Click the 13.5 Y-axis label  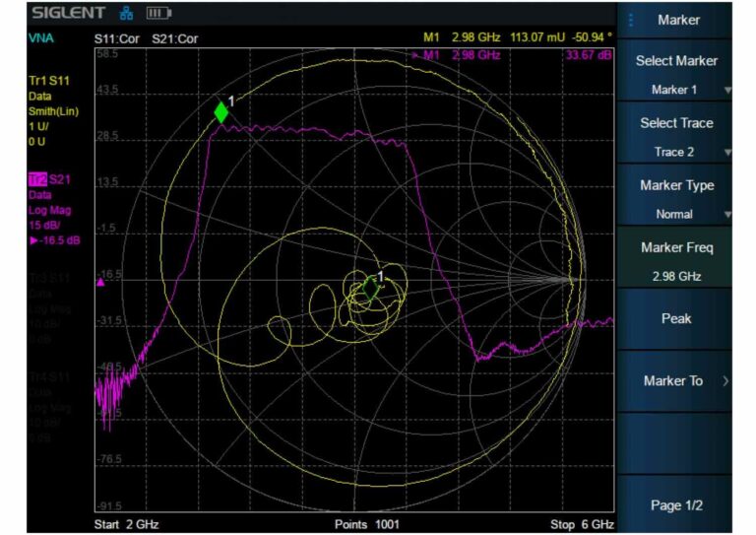tap(107, 182)
